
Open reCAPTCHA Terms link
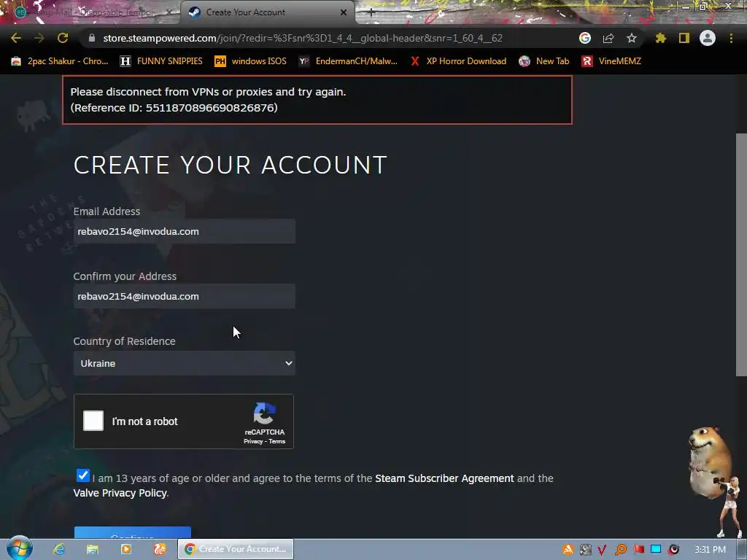click(276, 441)
